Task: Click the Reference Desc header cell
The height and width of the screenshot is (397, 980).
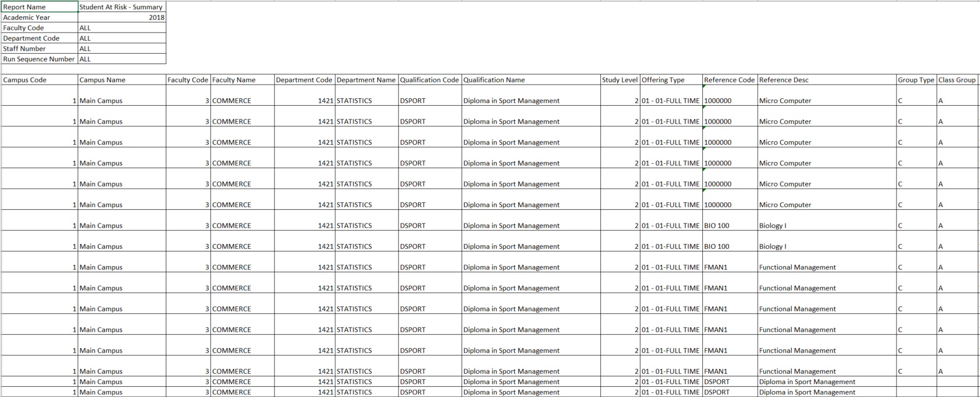Action: click(x=826, y=80)
